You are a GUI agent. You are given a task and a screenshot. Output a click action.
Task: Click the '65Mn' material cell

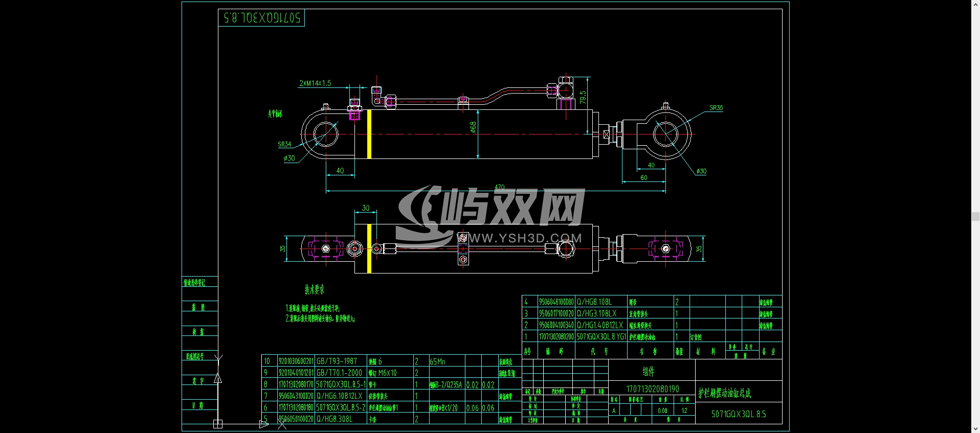point(437,361)
